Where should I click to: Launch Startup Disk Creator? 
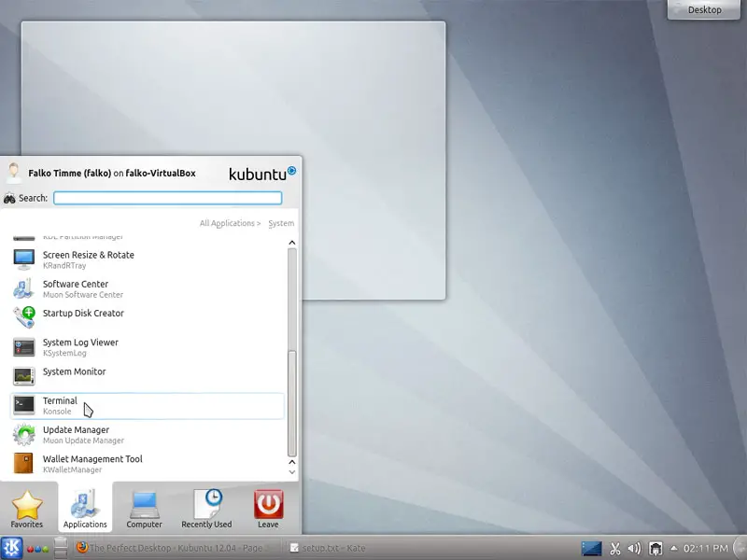148,318
